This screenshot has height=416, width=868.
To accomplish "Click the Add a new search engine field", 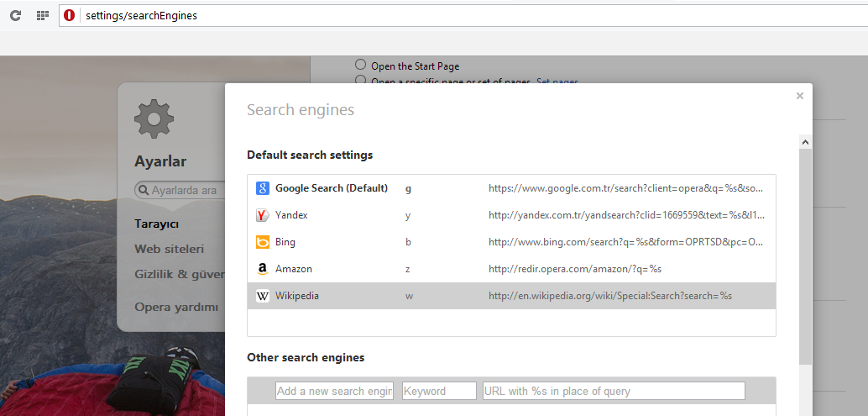I will pyautogui.click(x=334, y=391).
